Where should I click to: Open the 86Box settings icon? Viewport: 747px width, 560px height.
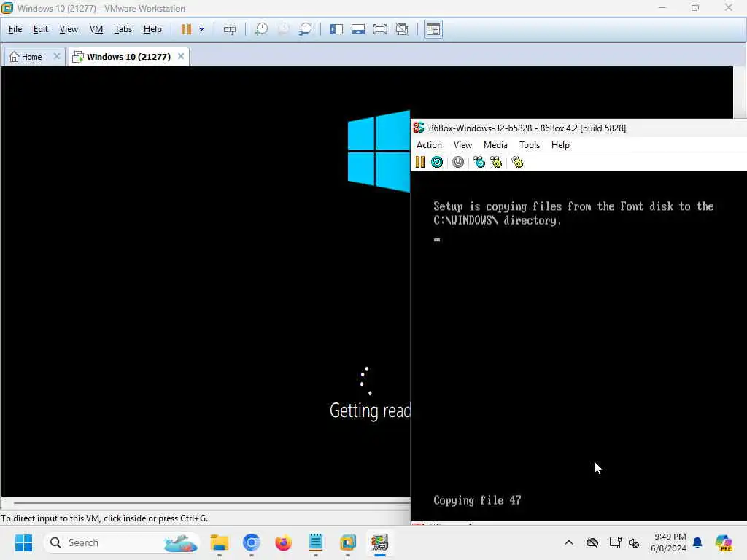click(517, 162)
